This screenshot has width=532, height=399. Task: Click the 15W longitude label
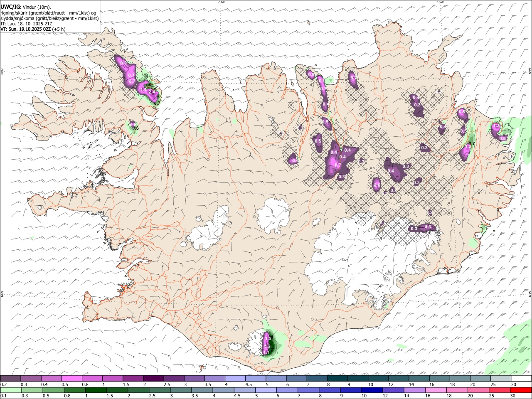tap(440, 2)
